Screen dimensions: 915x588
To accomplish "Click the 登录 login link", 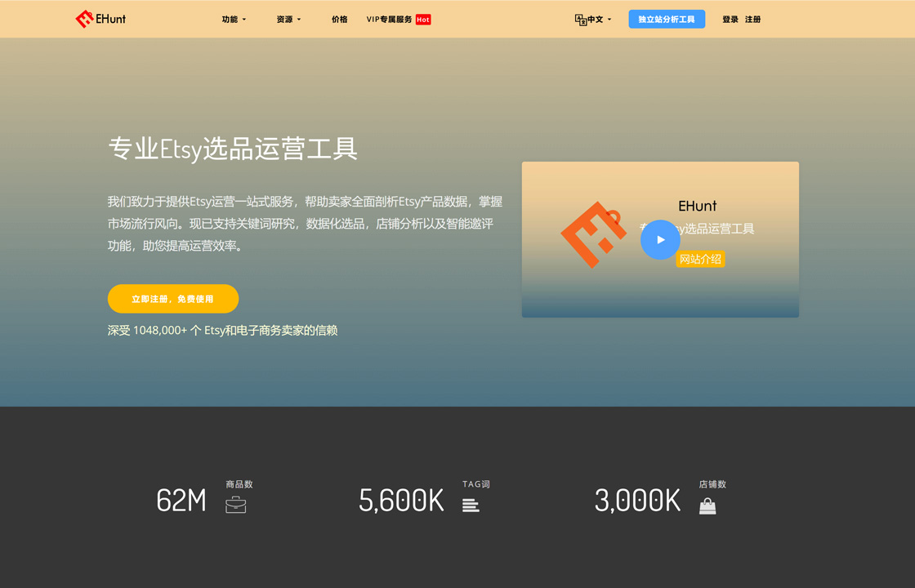I will click(x=730, y=20).
